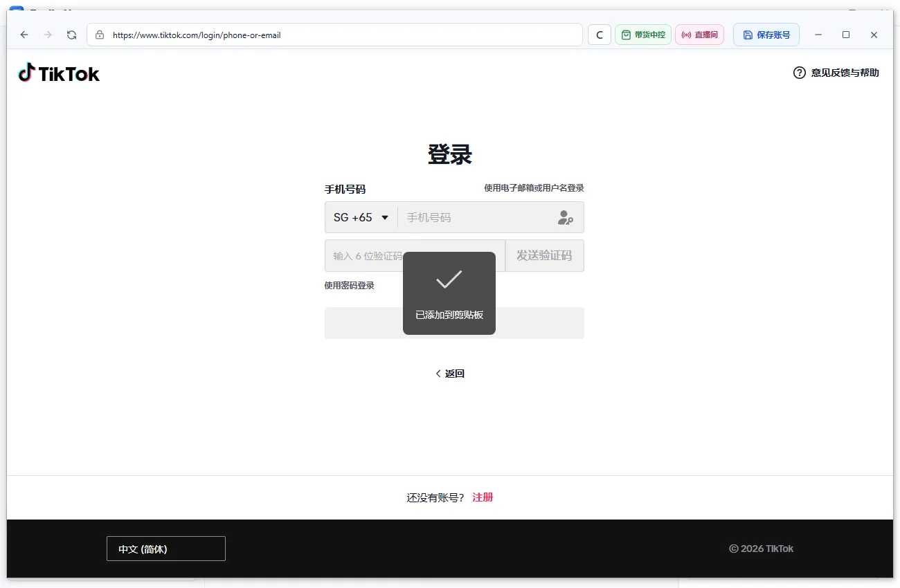Screen dimensions: 900x588
Task: Click the grey login submit button
Action: pos(454,323)
